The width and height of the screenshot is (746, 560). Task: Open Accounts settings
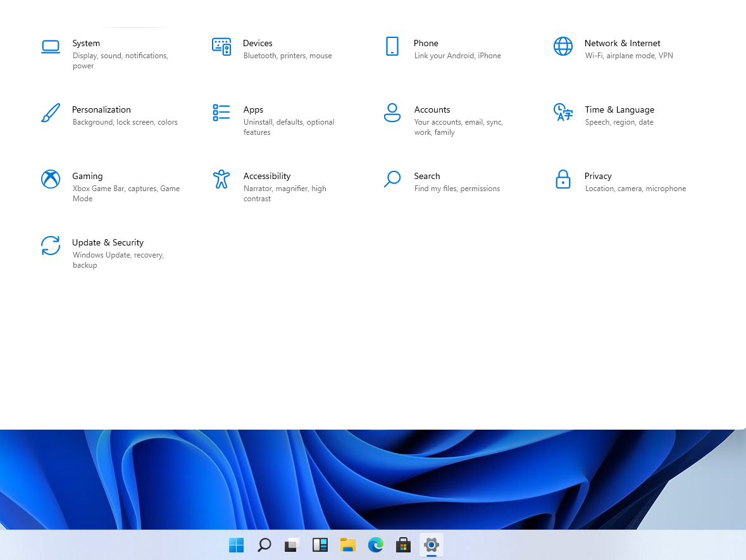(x=432, y=109)
